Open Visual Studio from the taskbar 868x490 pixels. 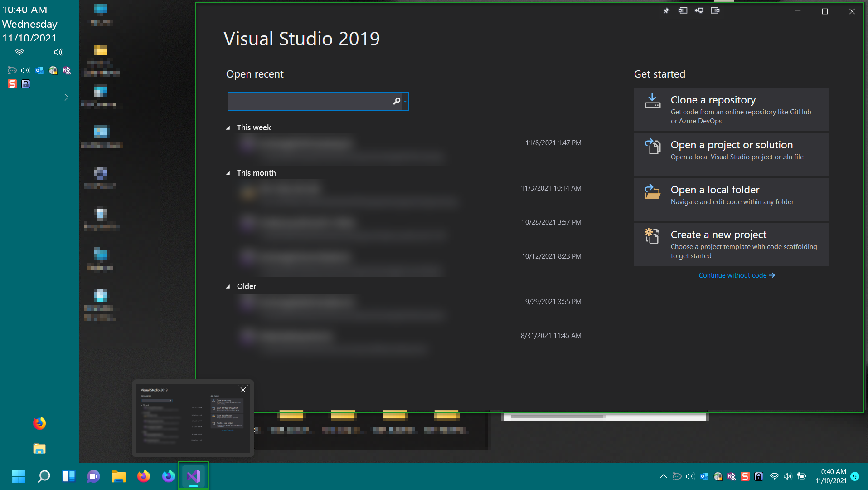(194, 476)
